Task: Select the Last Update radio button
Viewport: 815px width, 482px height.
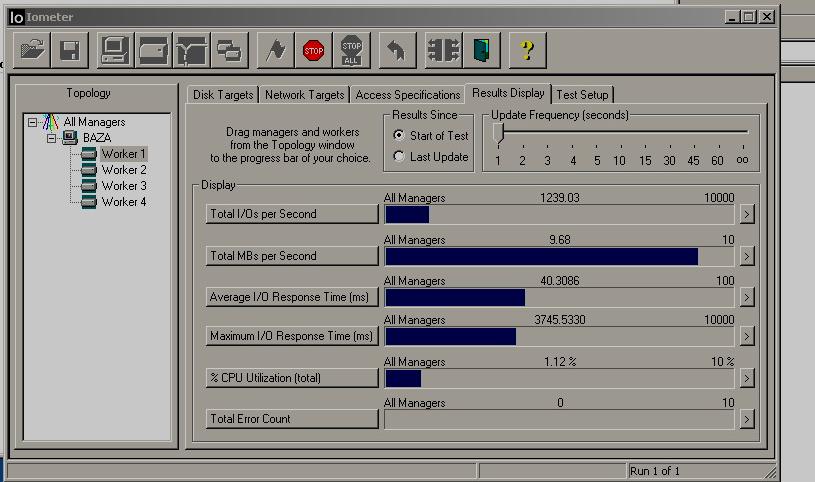Action: click(399, 157)
